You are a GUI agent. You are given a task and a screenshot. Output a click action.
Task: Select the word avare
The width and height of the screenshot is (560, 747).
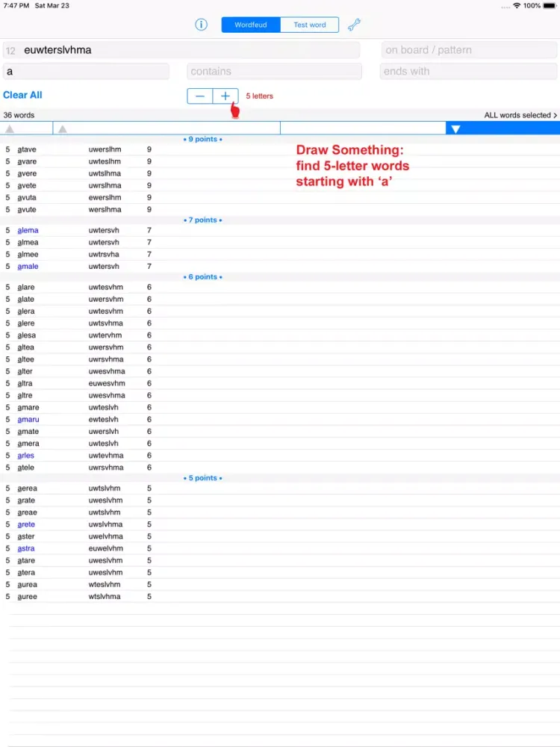coord(27,161)
